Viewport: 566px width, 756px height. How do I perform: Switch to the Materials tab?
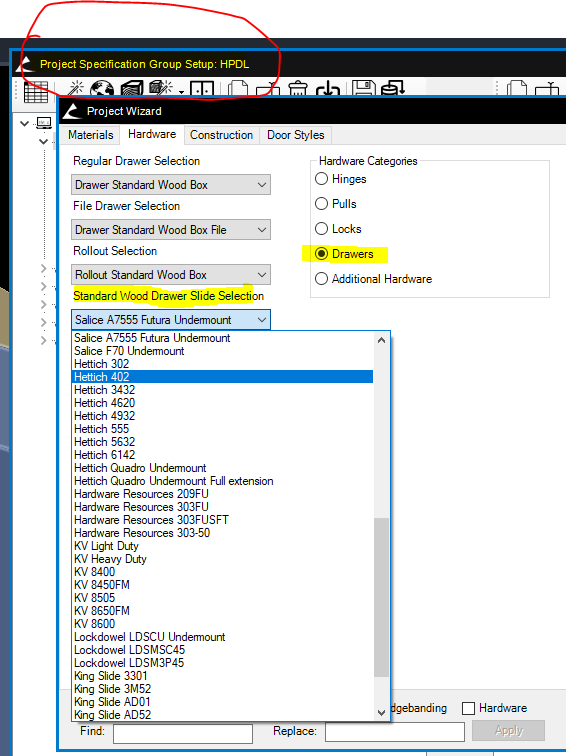tap(90, 135)
